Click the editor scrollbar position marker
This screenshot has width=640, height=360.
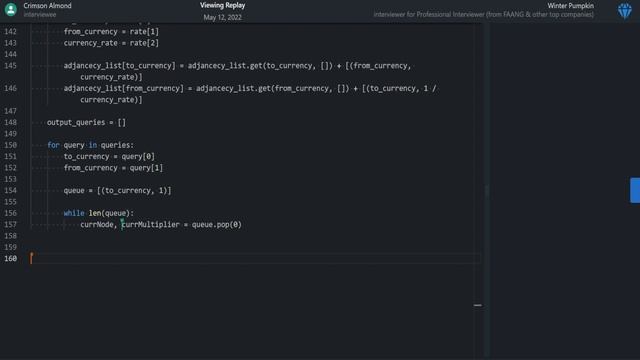[x=478, y=305]
